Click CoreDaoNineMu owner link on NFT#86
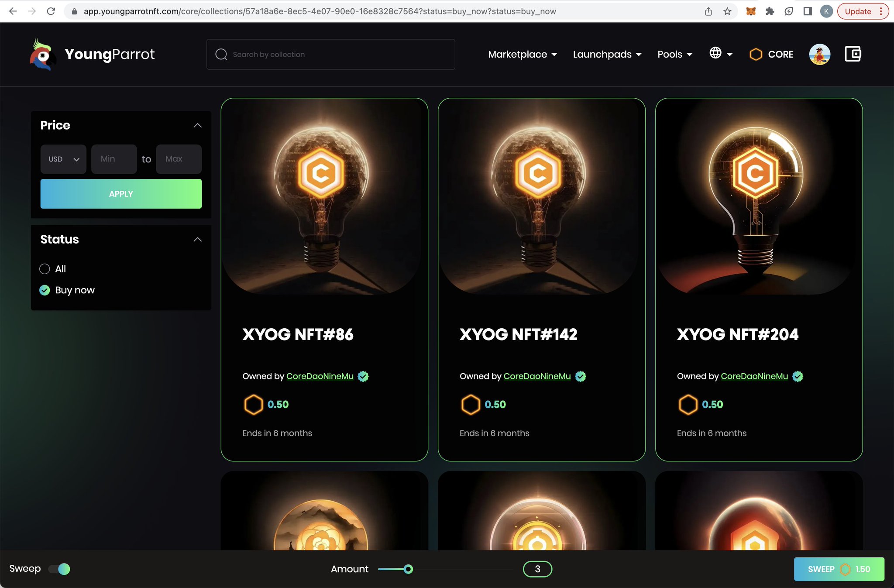 [x=320, y=376]
